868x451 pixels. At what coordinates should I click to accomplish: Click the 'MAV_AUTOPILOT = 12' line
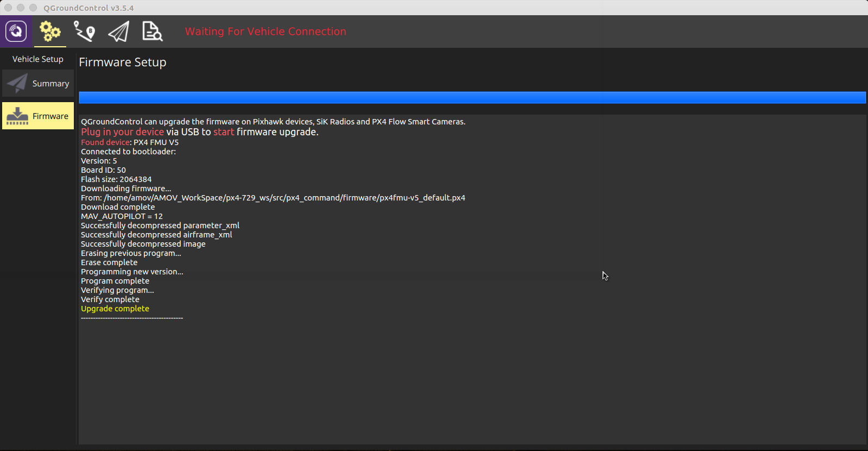(x=122, y=216)
